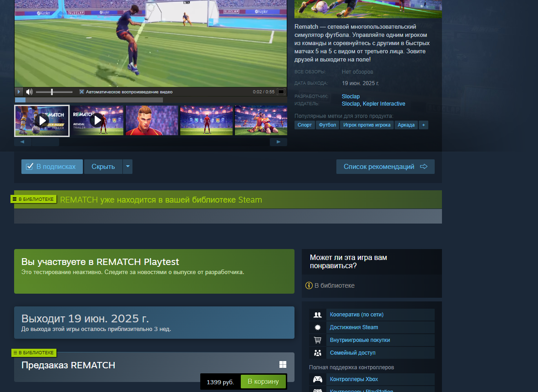Open Список рекомендаций
Viewport: 538px width, 392px height.
386,167
